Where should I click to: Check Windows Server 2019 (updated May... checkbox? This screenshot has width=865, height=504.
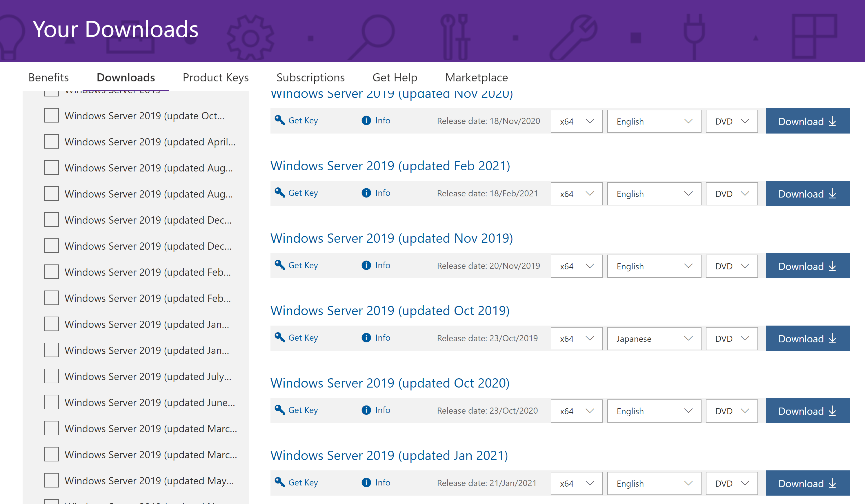pyautogui.click(x=52, y=481)
